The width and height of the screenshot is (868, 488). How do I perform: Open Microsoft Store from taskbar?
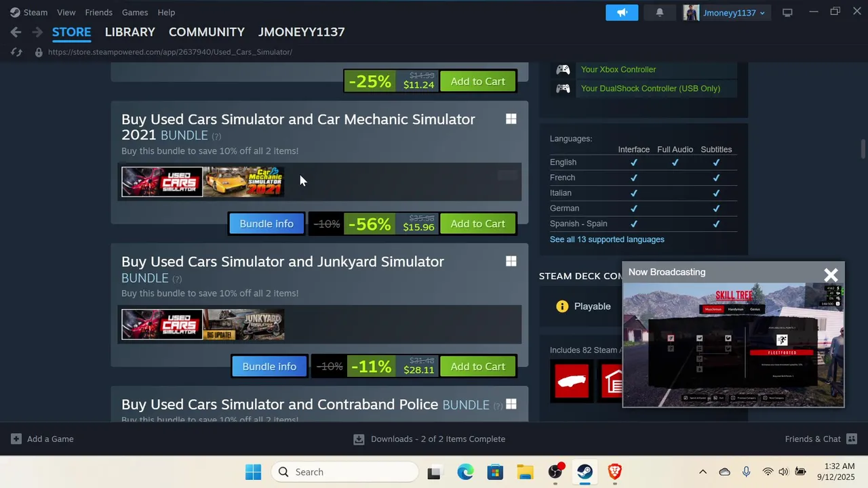click(x=495, y=472)
